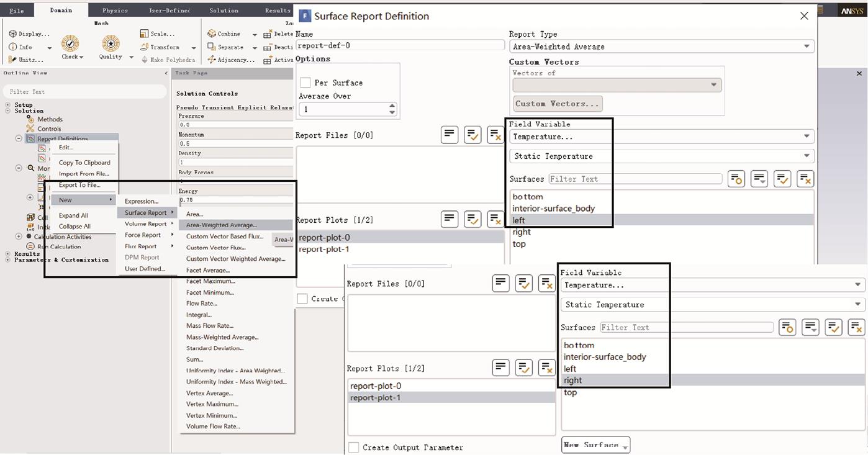
Task: Enable the Per Surface checkbox
Action: coord(305,83)
